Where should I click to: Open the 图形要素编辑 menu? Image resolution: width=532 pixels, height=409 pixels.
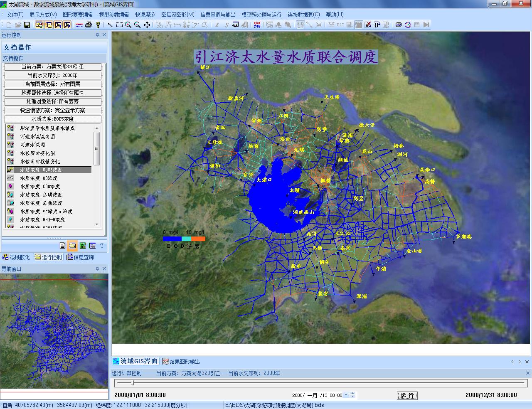tap(78, 15)
